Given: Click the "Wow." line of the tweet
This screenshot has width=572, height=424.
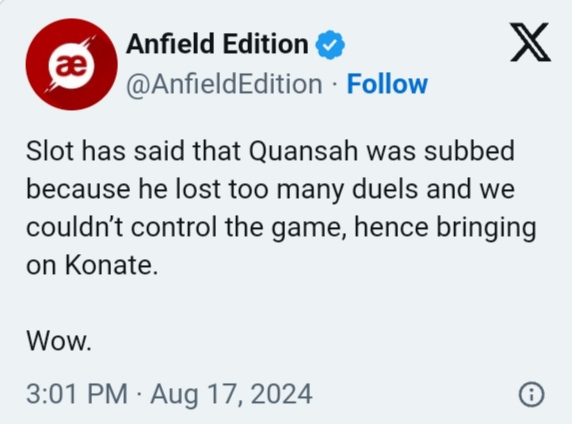Looking at the screenshot, I should coord(59,341).
